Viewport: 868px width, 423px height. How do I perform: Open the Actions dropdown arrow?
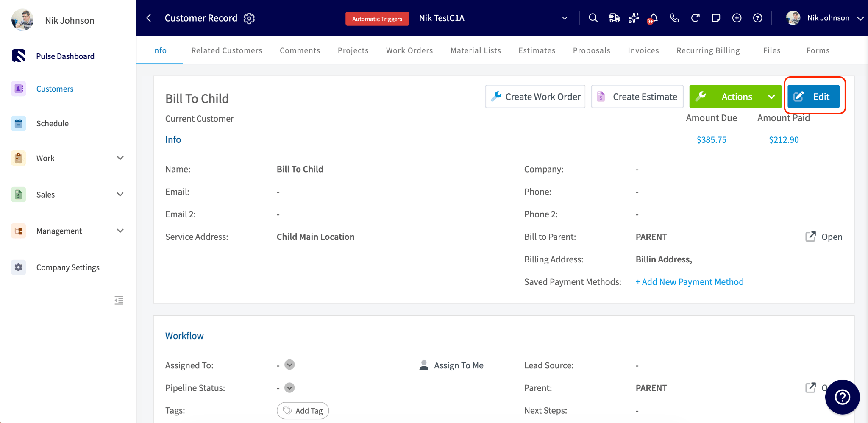click(x=771, y=97)
